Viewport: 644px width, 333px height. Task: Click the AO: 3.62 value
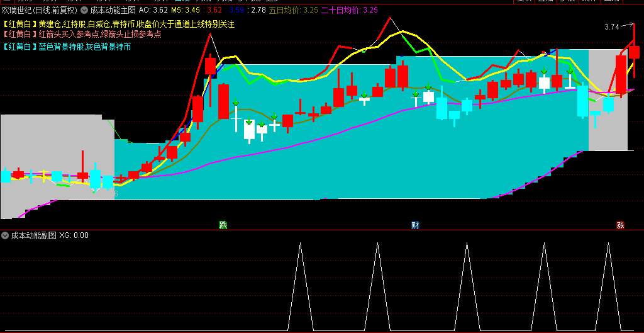pos(153,10)
